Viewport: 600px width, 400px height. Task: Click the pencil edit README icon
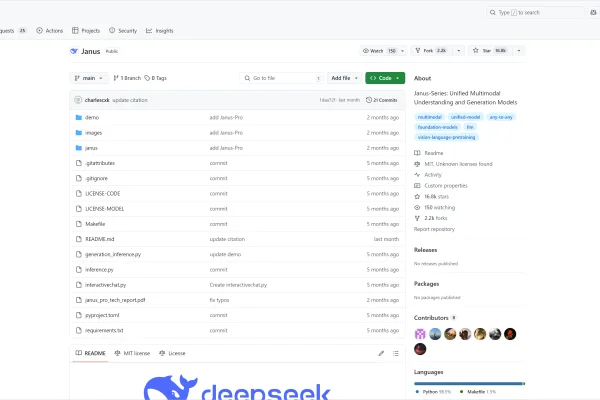[381, 353]
